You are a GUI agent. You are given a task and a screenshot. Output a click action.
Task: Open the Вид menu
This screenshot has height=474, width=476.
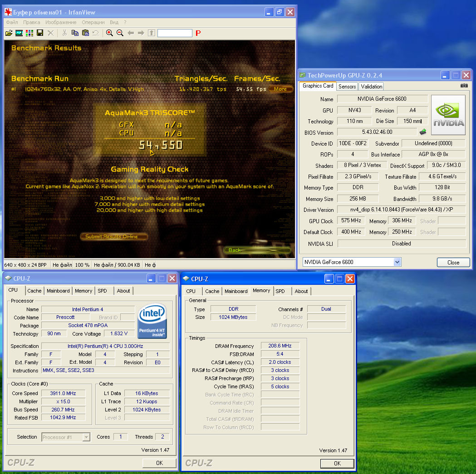tap(114, 22)
